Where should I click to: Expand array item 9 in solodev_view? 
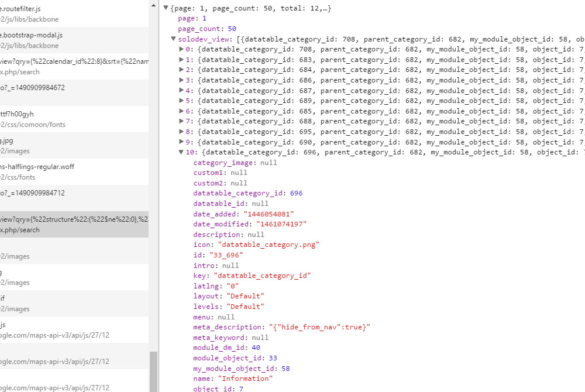tap(181, 142)
